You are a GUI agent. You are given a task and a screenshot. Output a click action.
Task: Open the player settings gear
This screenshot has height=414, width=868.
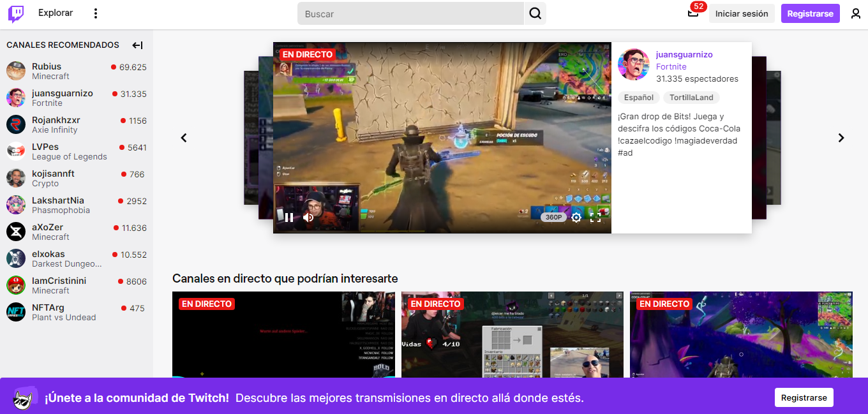tap(576, 218)
